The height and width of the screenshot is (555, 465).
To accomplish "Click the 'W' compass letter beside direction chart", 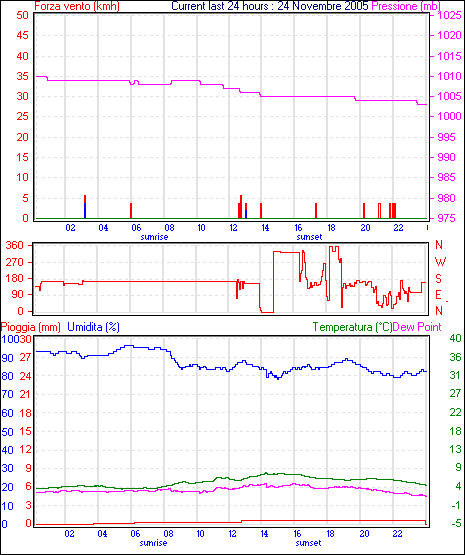I will pyautogui.click(x=440, y=262).
